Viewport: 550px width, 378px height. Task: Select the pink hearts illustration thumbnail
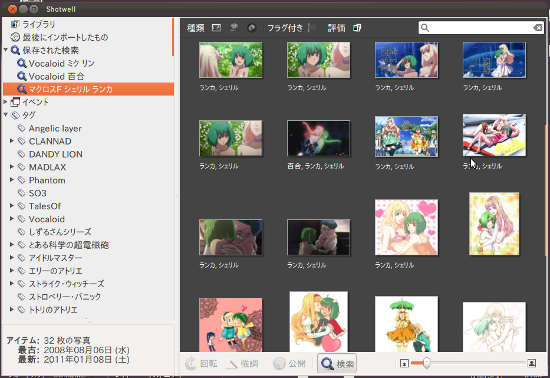click(406, 227)
